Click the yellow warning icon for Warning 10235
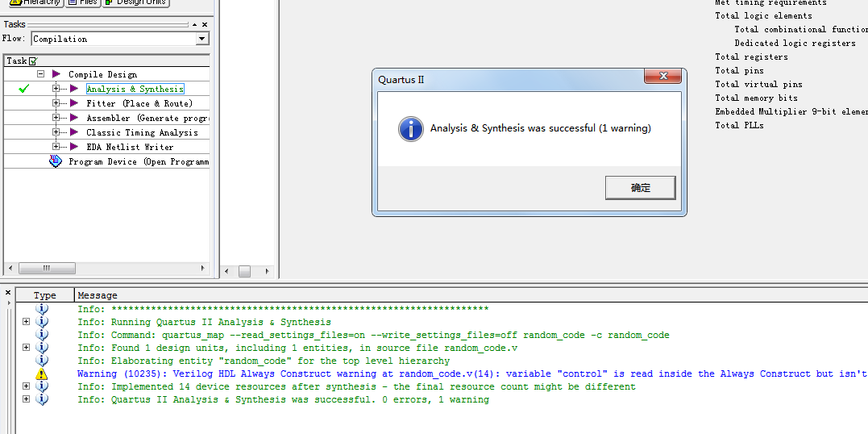The width and height of the screenshot is (868, 434). tap(42, 373)
